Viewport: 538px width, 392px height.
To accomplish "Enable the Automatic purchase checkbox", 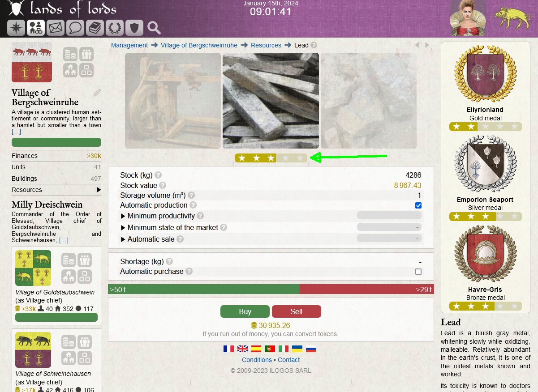I will (418, 272).
